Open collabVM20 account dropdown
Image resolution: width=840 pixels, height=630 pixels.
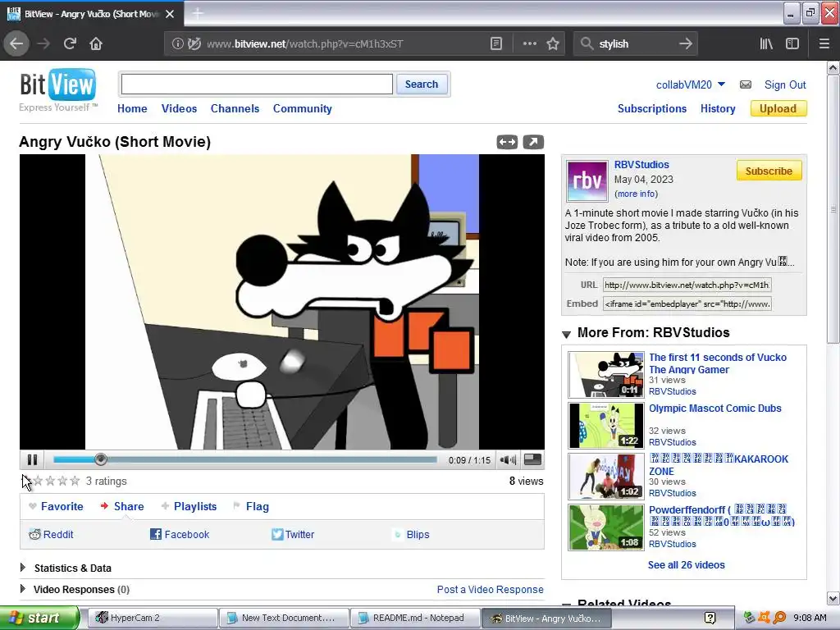(x=691, y=84)
